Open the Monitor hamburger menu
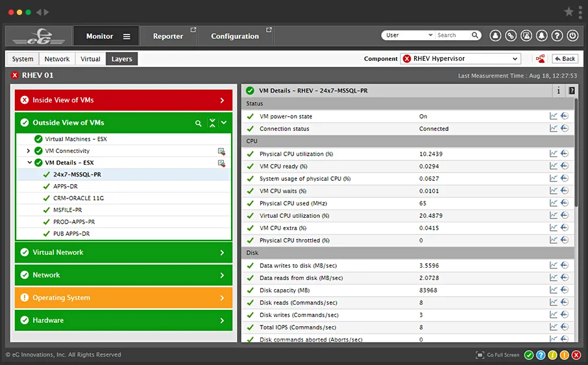 (127, 36)
